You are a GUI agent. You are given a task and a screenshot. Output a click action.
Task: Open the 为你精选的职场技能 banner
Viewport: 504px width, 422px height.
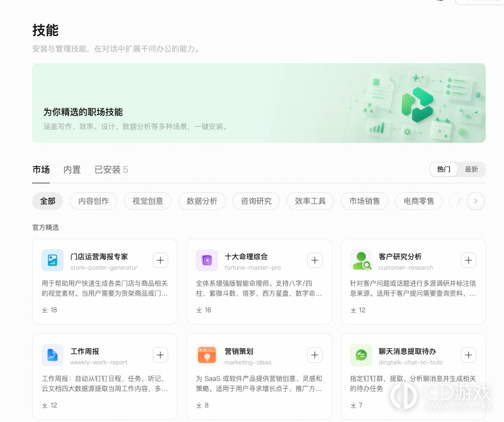point(259,103)
